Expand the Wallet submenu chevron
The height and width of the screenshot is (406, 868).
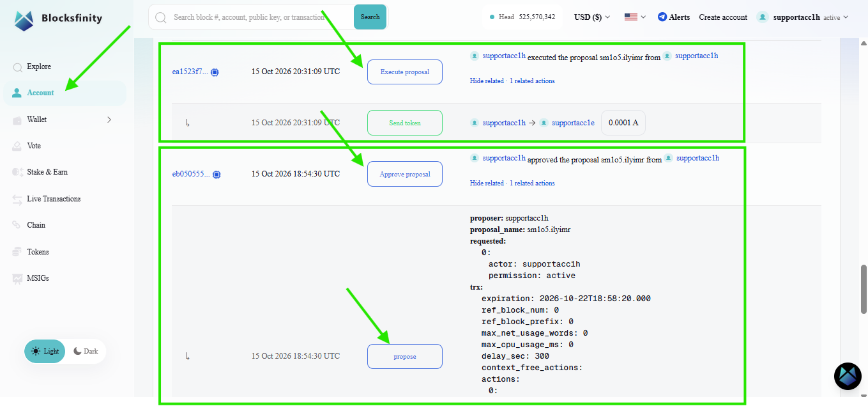point(109,120)
